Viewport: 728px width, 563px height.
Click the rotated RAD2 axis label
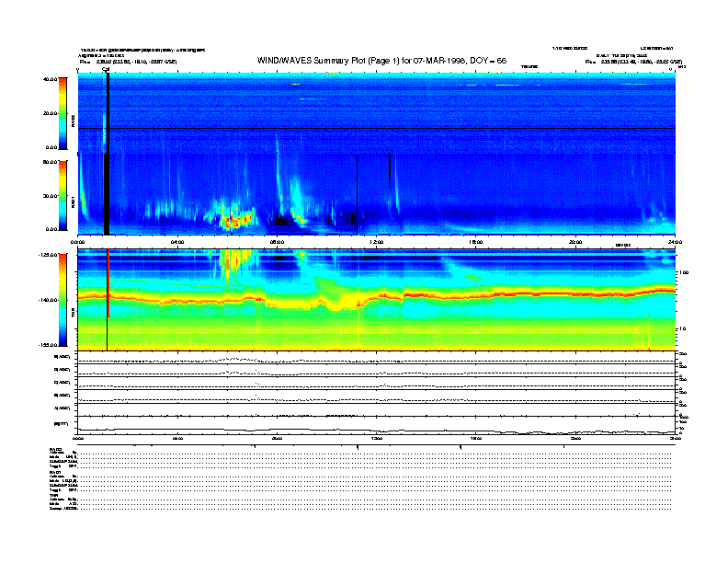coord(73,121)
